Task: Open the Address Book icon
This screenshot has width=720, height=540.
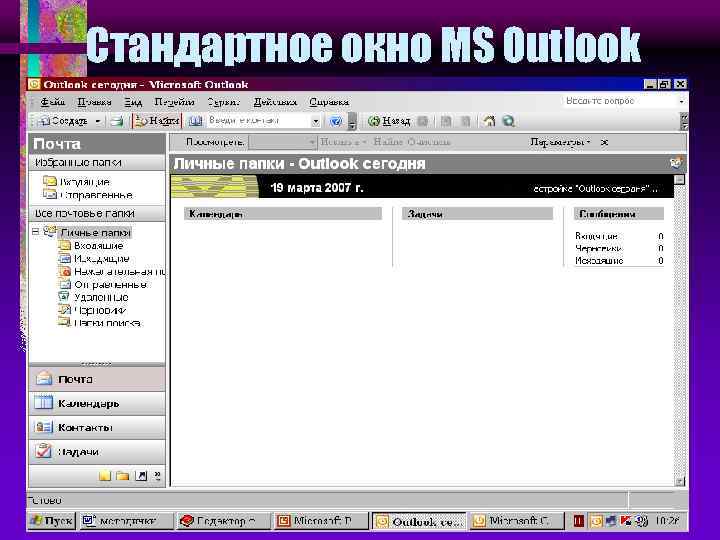Action: (x=196, y=121)
